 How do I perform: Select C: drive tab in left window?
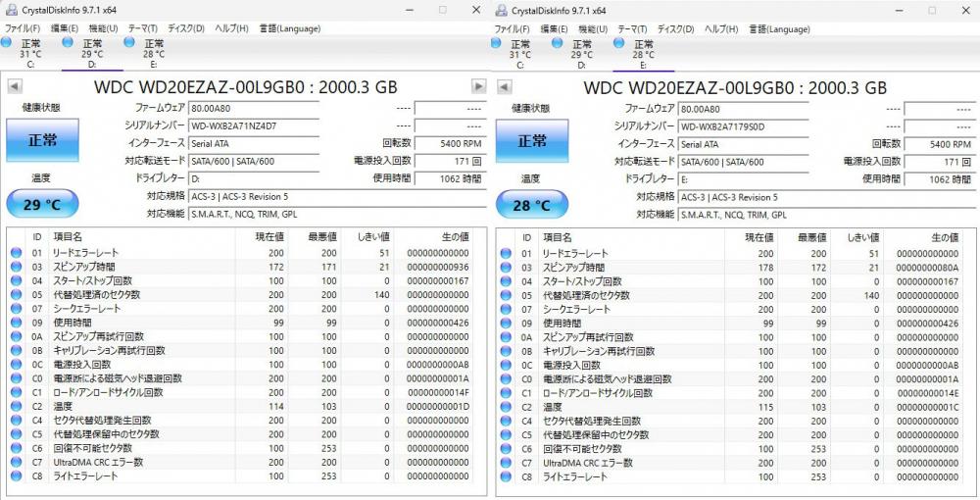coord(30,53)
